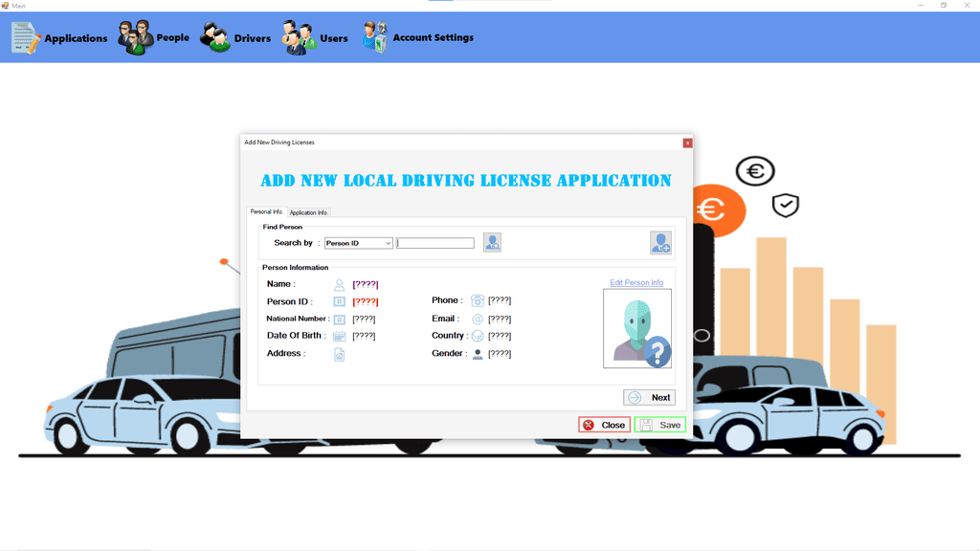Screen dimensions: 980x551
Task: Click the find person search icon button
Action: pyautogui.click(x=492, y=243)
